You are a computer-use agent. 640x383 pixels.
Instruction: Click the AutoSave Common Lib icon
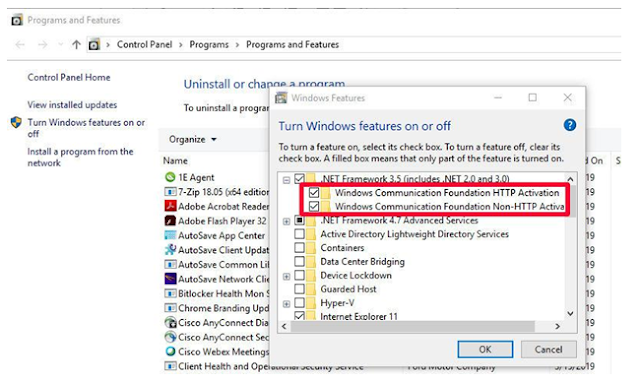[170, 265]
